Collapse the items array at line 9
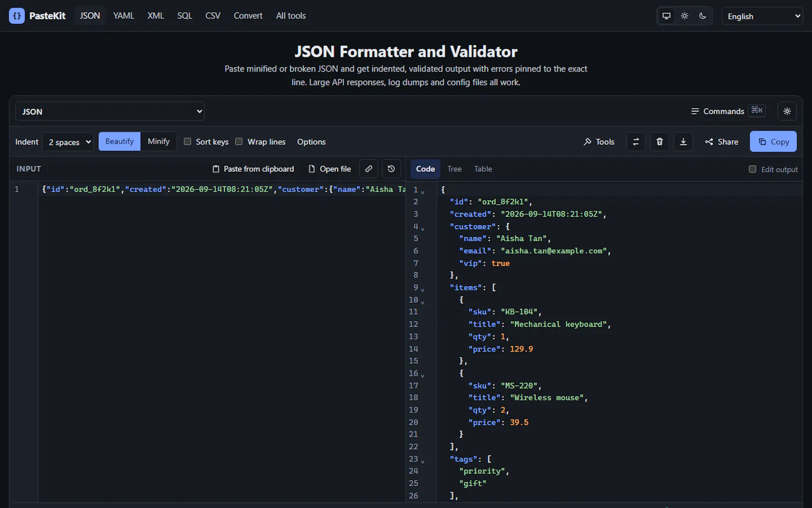Image resolution: width=812 pixels, height=508 pixels. [x=422, y=290]
